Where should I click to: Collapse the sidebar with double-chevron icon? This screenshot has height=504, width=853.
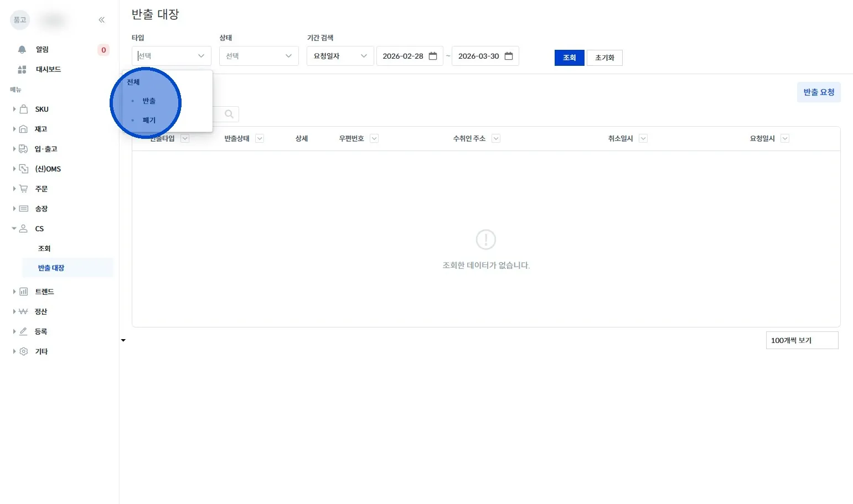[101, 20]
